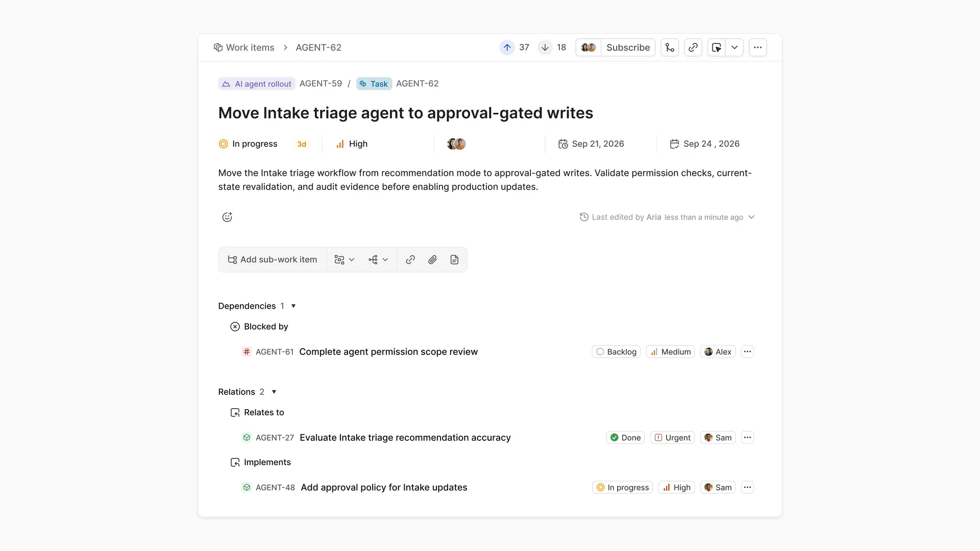
Task: Click the Subscribe button
Action: (628, 47)
